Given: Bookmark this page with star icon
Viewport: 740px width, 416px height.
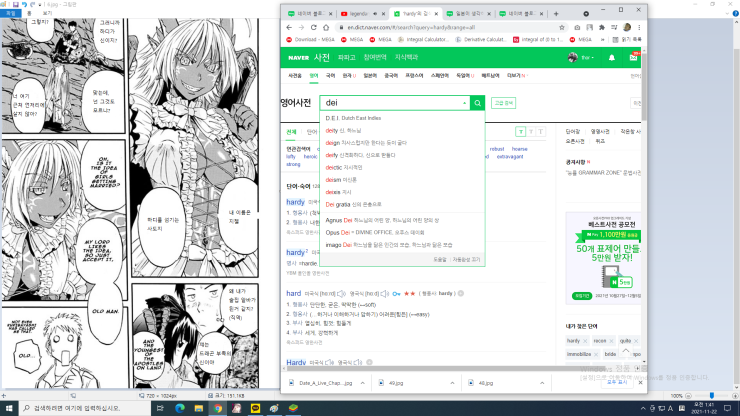Looking at the screenshot, I should pos(562,27).
